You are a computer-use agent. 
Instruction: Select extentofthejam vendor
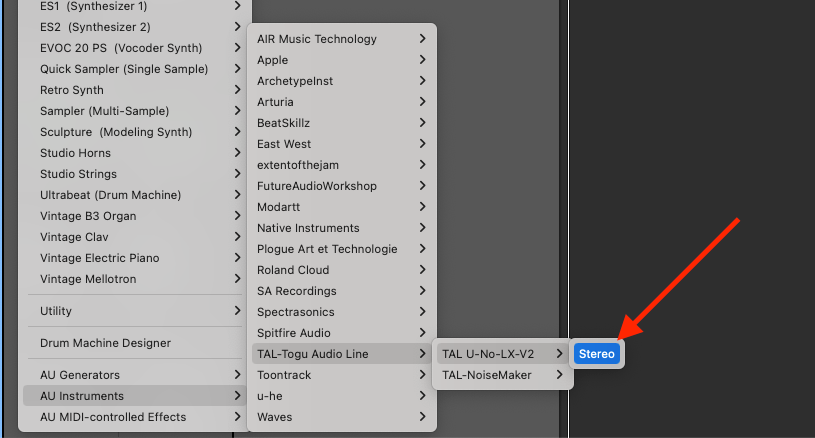click(x=341, y=165)
